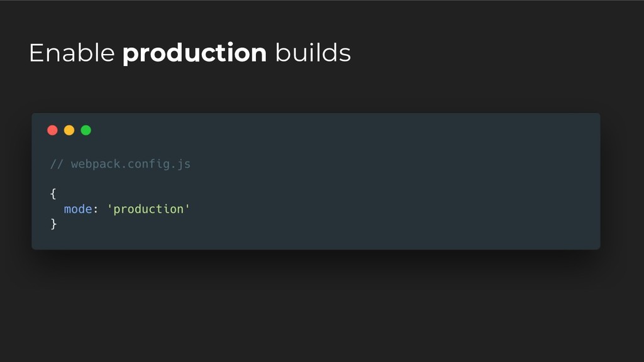Click the word "builds" in the title

click(313, 53)
